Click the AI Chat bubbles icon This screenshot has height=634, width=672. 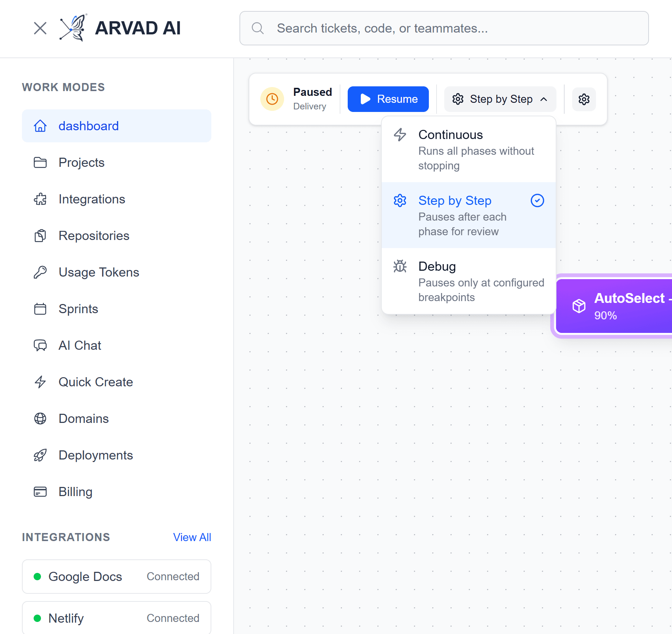click(40, 345)
